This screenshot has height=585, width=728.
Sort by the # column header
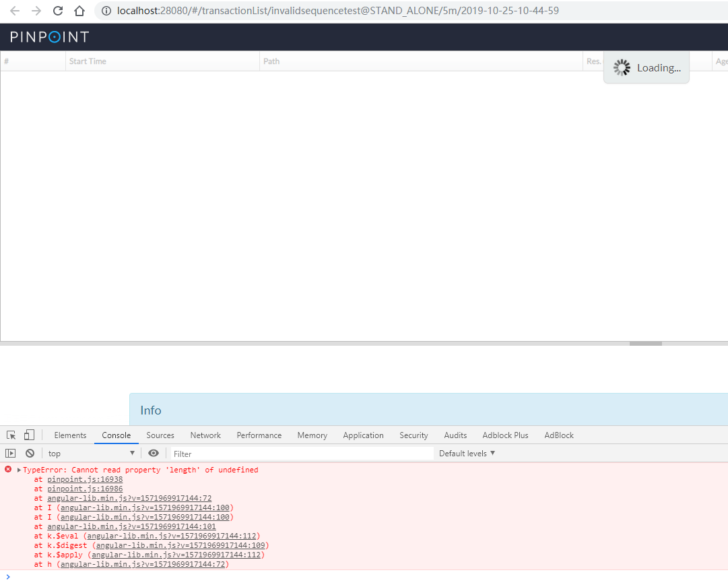(33, 61)
